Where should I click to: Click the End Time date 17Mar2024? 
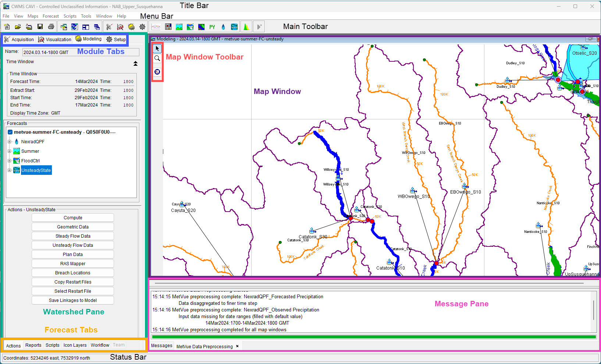pos(86,105)
